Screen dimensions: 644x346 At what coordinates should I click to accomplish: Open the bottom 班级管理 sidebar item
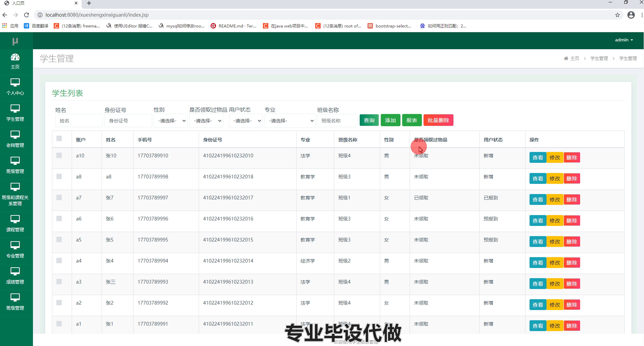pos(15,302)
